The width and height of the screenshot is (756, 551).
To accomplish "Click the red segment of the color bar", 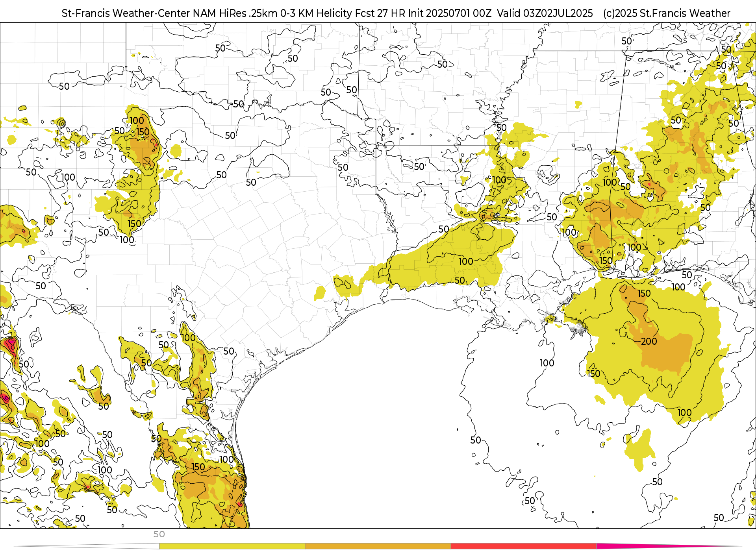I will [x=524, y=546].
